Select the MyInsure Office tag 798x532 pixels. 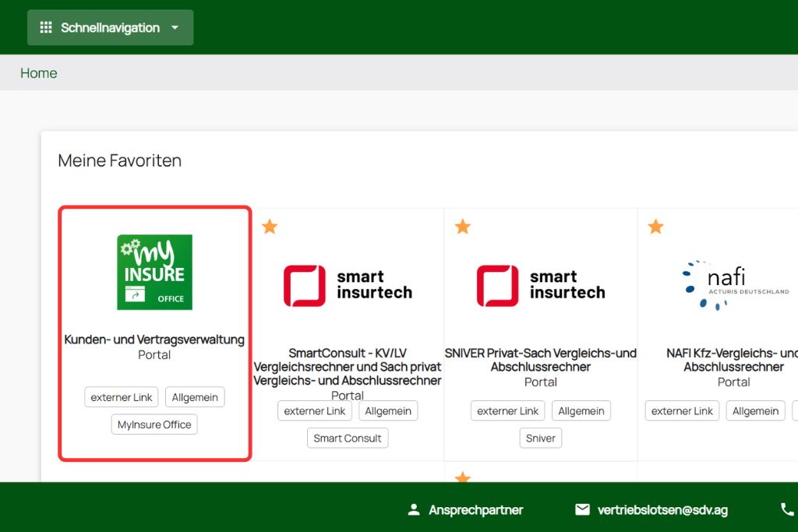(x=154, y=425)
